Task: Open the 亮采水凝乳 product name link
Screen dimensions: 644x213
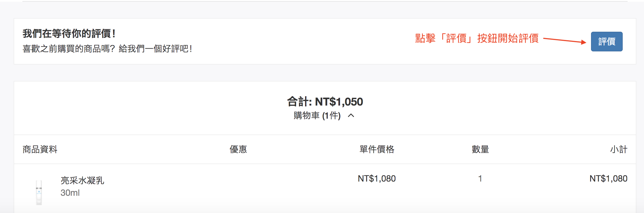Action: (x=82, y=180)
